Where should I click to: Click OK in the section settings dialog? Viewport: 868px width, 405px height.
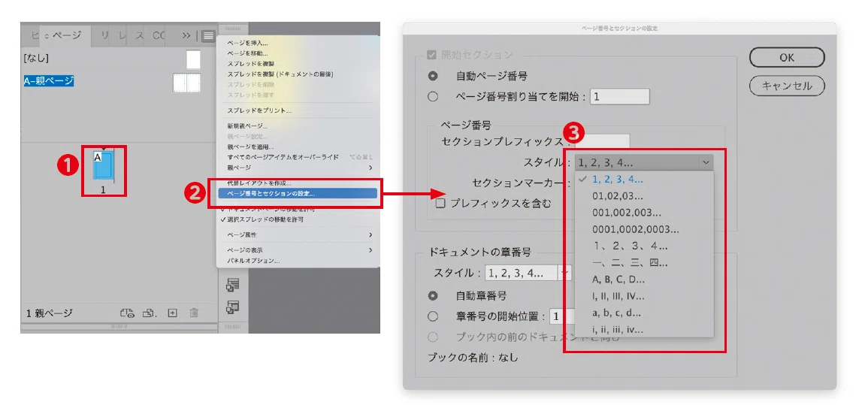[x=787, y=58]
